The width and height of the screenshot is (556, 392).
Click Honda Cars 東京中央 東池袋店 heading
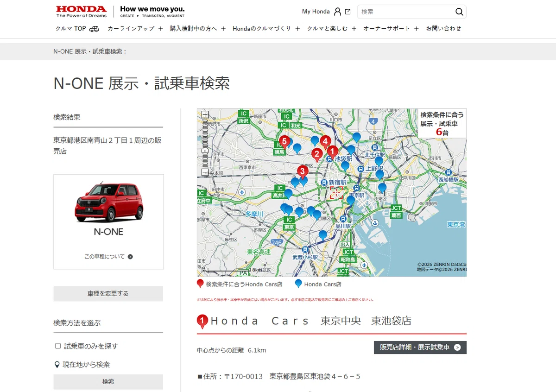pyautogui.click(x=311, y=321)
